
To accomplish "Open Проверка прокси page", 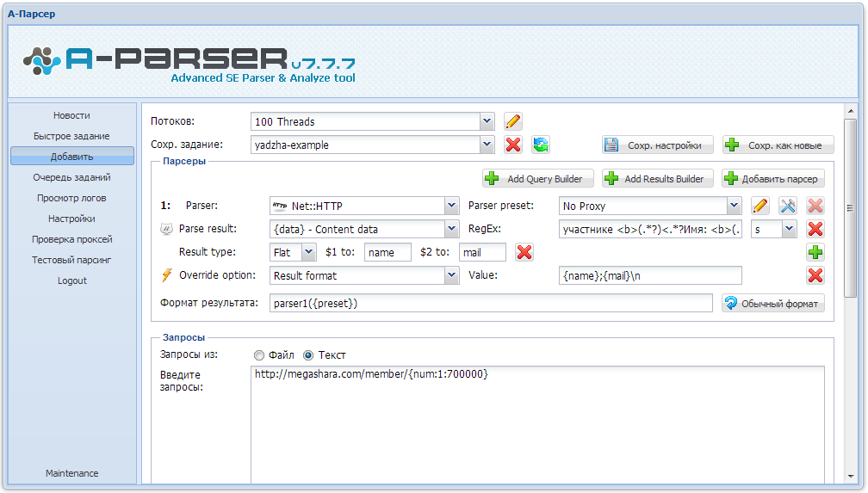I will 72,239.
